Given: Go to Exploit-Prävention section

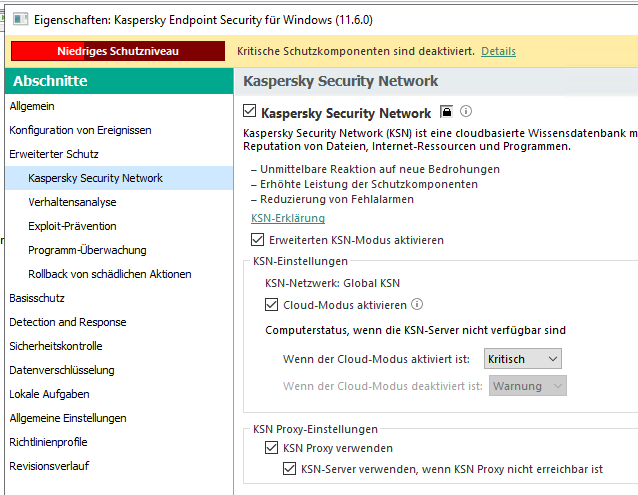Looking at the screenshot, I should 72,226.
